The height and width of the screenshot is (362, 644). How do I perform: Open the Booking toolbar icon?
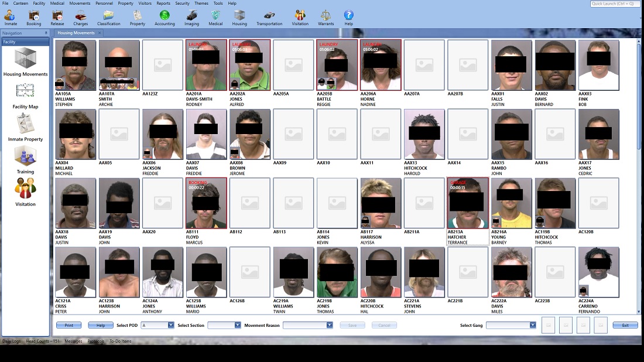(x=34, y=18)
